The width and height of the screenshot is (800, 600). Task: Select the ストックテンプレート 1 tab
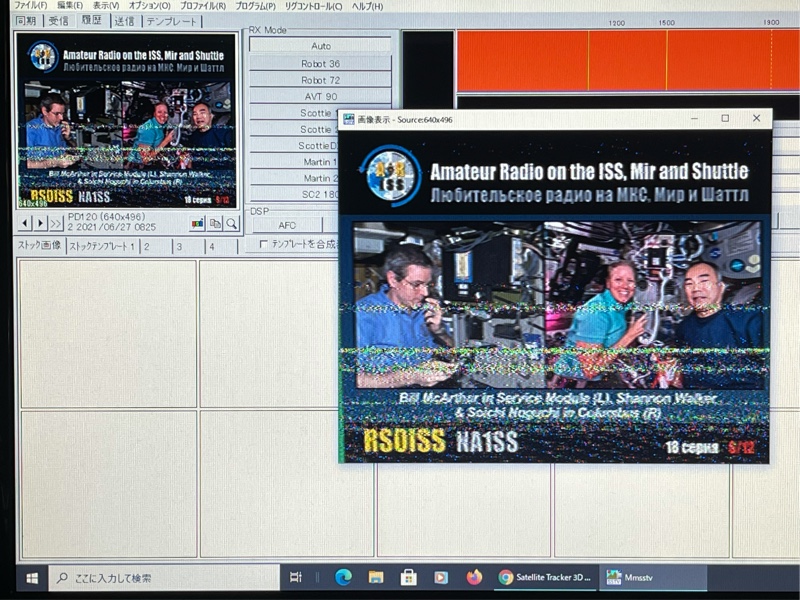pyautogui.click(x=102, y=246)
